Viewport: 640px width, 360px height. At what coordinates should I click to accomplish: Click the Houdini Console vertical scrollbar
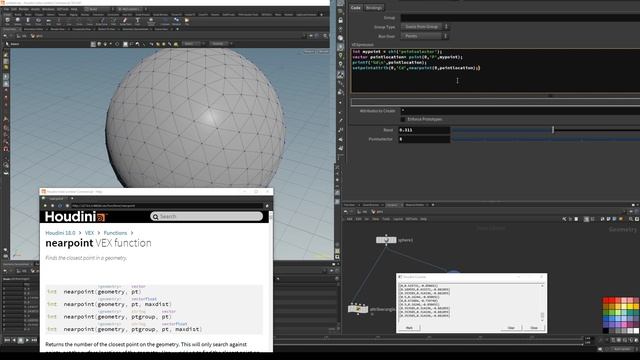coord(542,303)
